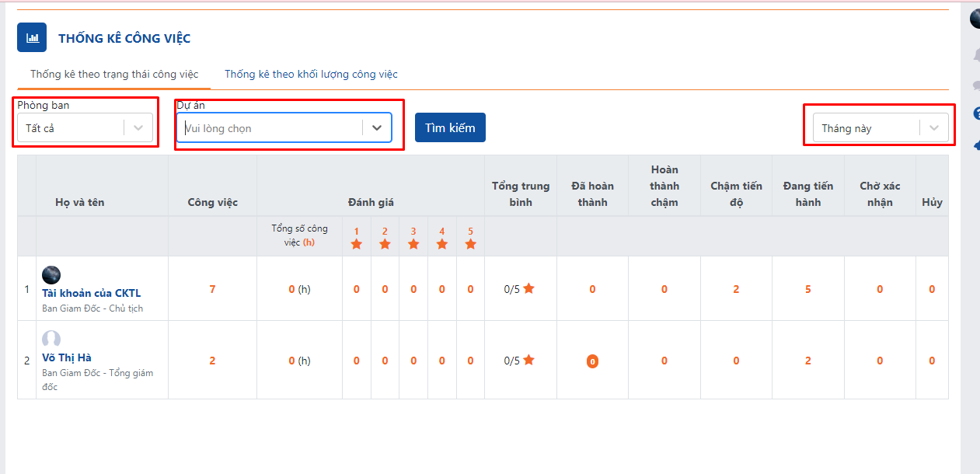The width and height of the screenshot is (980, 474).
Task: Click the orange 0 badge for Võ Thị Hà
Action: coord(592,361)
